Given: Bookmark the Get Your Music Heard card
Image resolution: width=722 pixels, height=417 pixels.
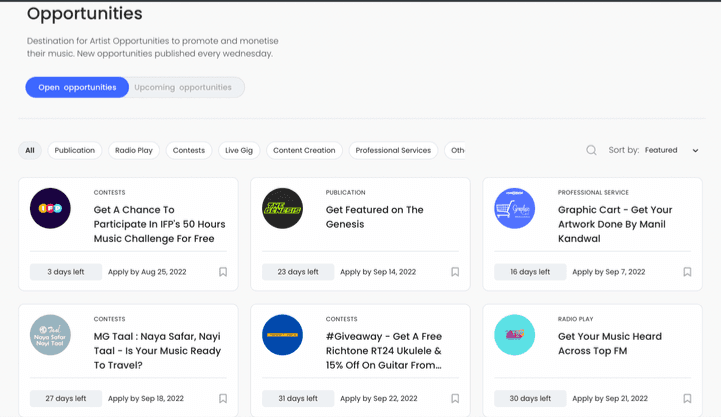Looking at the screenshot, I should [687, 399].
